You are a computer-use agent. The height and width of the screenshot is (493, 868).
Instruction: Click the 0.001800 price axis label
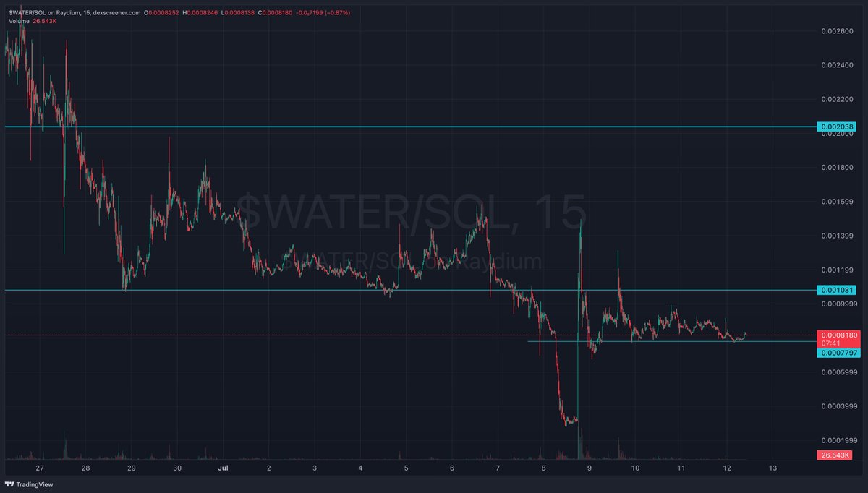click(x=838, y=167)
